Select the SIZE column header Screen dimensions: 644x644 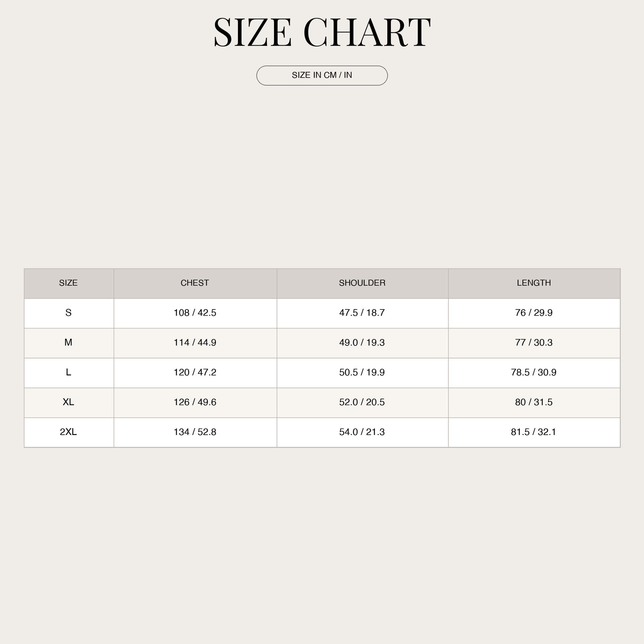[68, 283]
